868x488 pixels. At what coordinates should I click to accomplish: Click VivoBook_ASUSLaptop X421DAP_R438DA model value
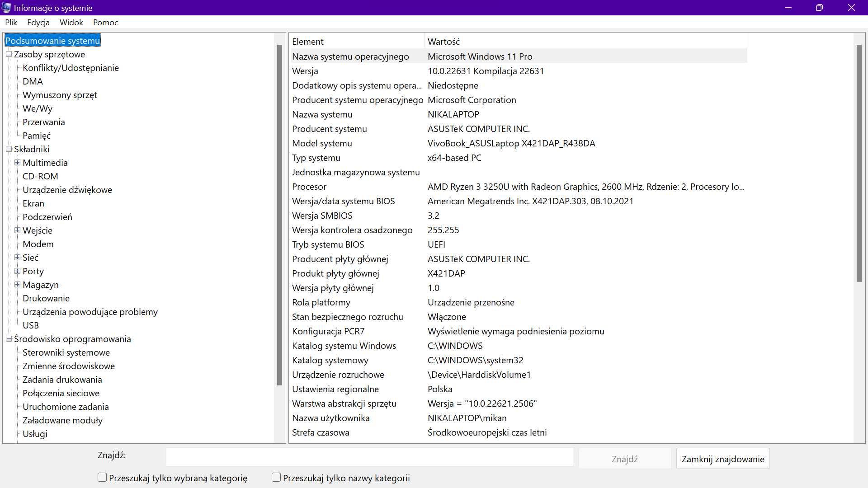[511, 143]
